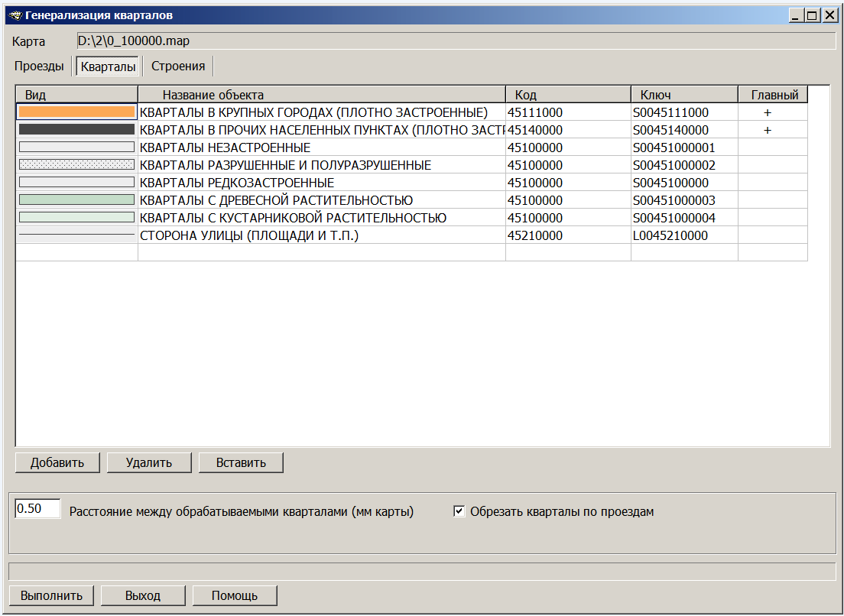The image size is (844, 616).
Task: Toggle 'Обрезать кварталы по проездам' checkbox
Action: pos(459,512)
